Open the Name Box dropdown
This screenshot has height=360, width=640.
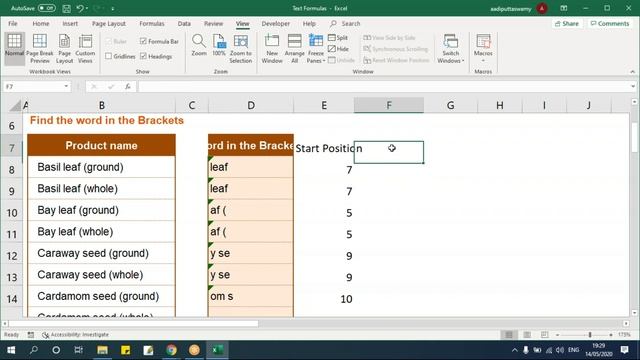(x=66, y=87)
